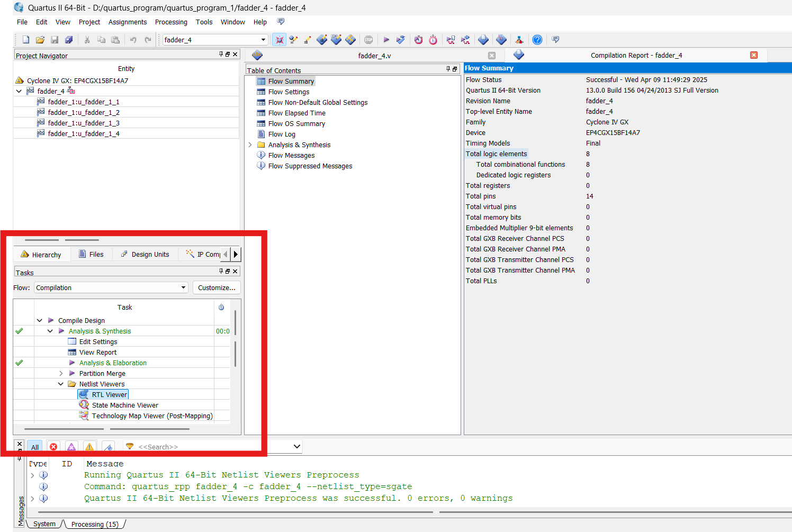Image resolution: width=792 pixels, height=532 pixels.
Task: Open Flow Messages in Table of Contents
Action: pos(291,155)
